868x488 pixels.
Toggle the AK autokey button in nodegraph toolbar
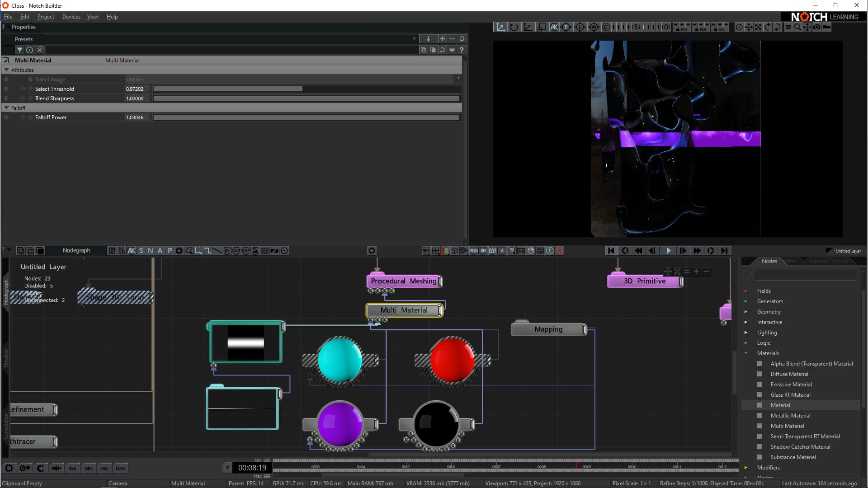coord(132,250)
